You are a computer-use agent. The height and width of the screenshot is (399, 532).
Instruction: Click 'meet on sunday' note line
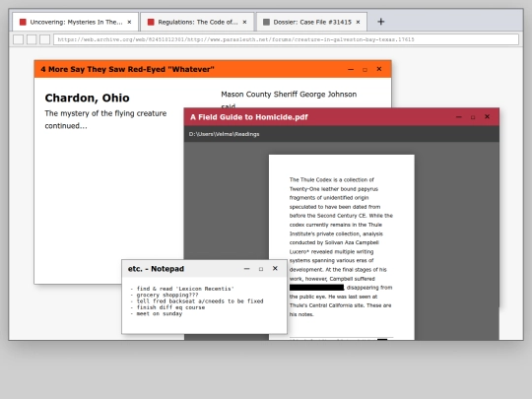tap(157, 313)
